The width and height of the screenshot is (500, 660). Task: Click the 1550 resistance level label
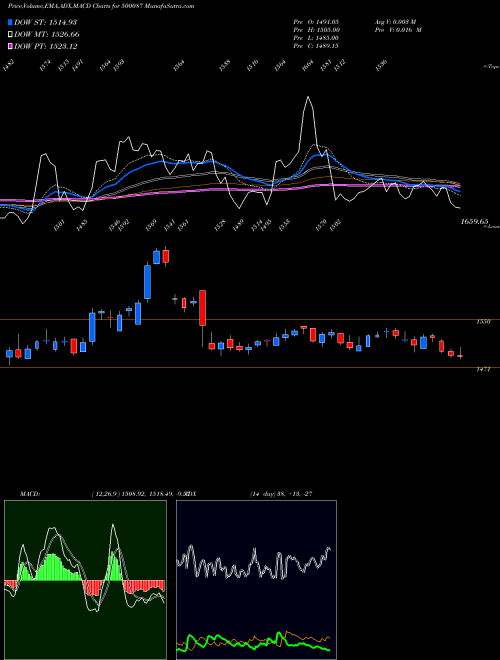[x=483, y=322]
